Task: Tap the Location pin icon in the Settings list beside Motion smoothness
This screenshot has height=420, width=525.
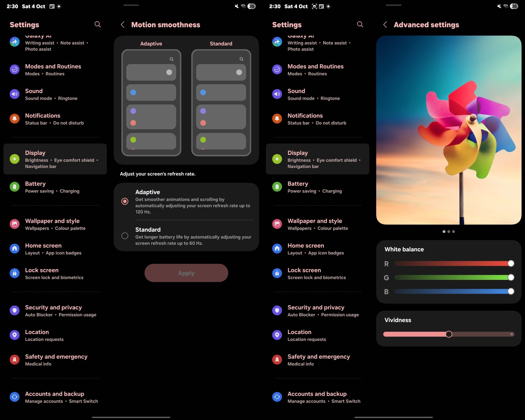Action: (14, 335)
